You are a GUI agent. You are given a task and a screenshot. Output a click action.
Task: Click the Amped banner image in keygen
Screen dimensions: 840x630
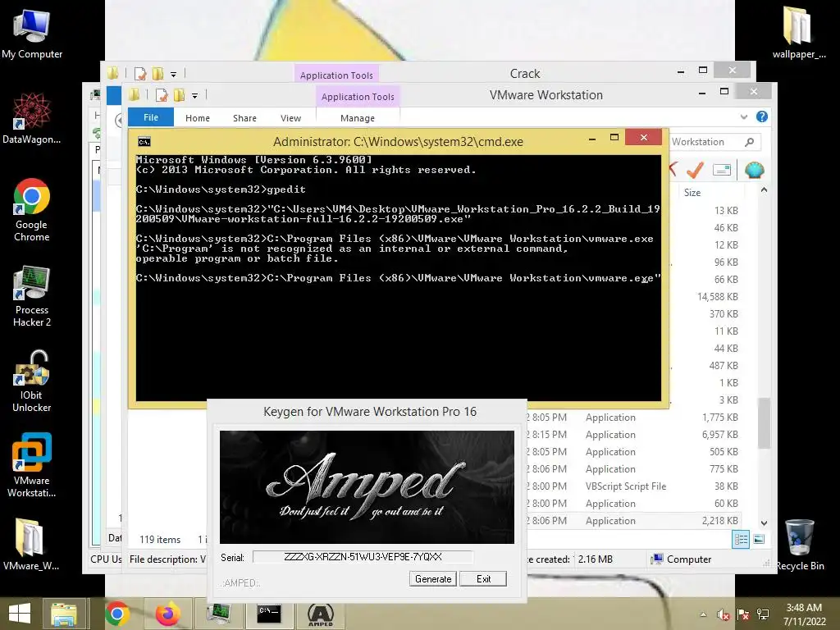click(x=367, y=487)
